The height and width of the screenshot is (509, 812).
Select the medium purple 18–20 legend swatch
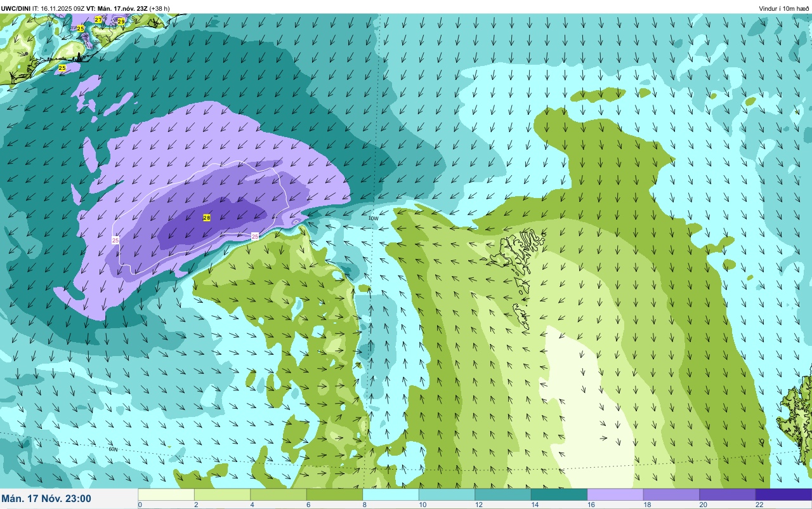(x=671, y=494)
